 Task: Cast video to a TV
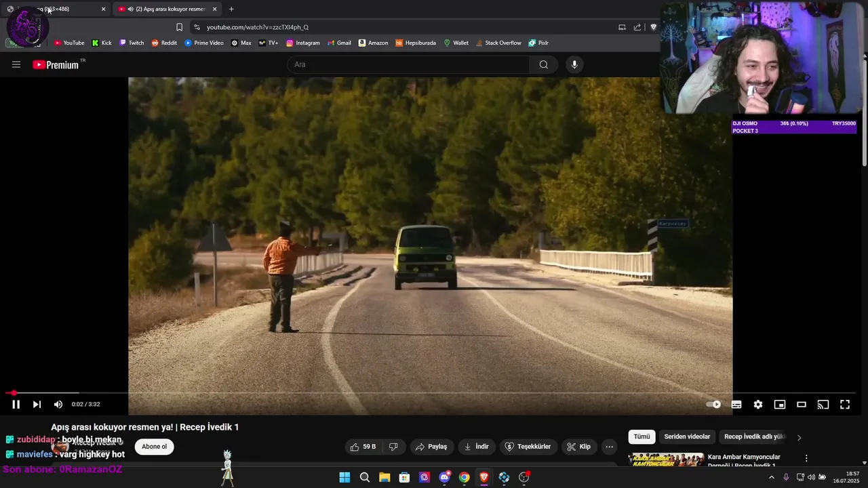[823, 405]
